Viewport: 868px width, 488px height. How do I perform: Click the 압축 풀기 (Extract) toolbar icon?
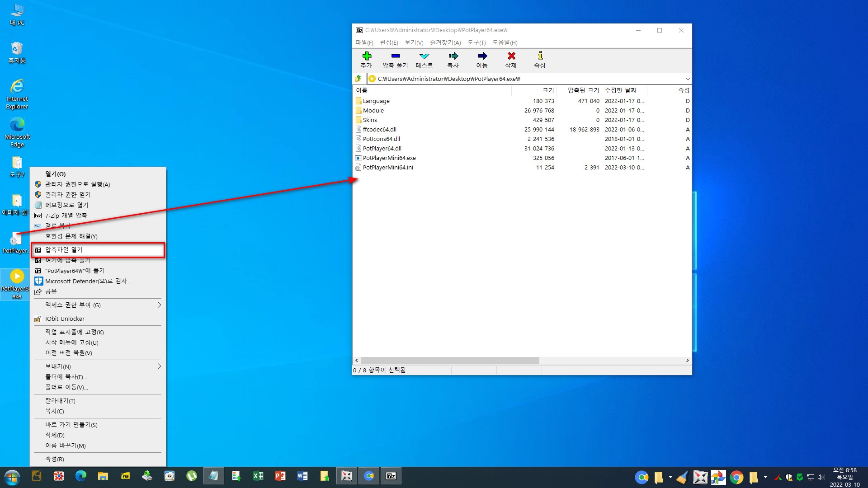point(395,60)
